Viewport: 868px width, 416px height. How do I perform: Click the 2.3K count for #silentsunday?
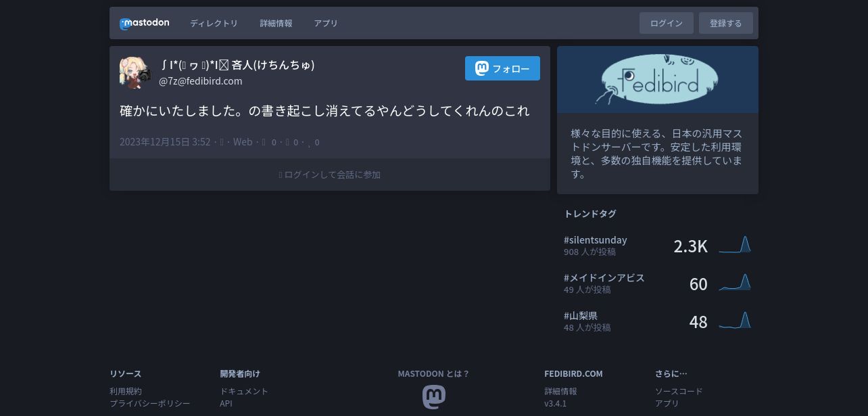pyautogui.click(x=690, y=246)
